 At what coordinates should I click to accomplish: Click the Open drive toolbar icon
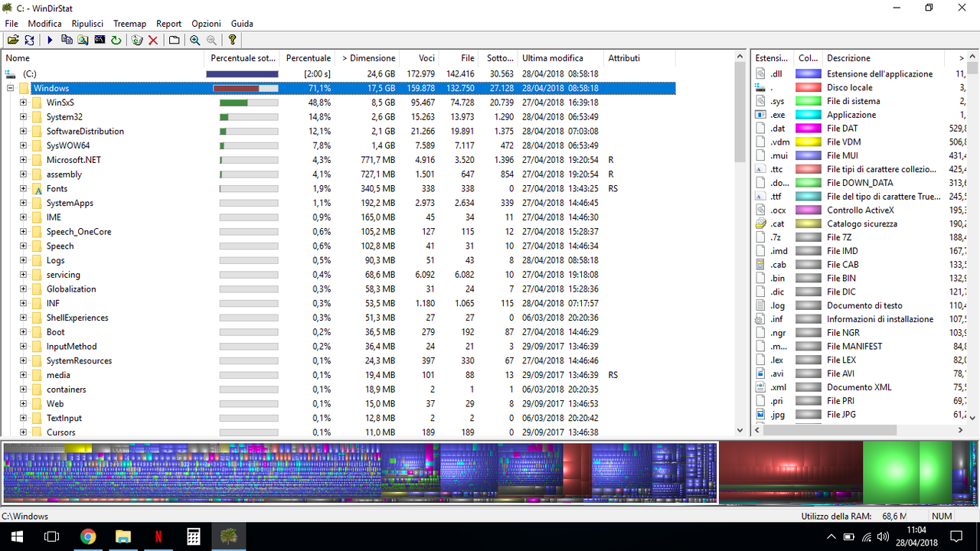[x=13, y=40]
